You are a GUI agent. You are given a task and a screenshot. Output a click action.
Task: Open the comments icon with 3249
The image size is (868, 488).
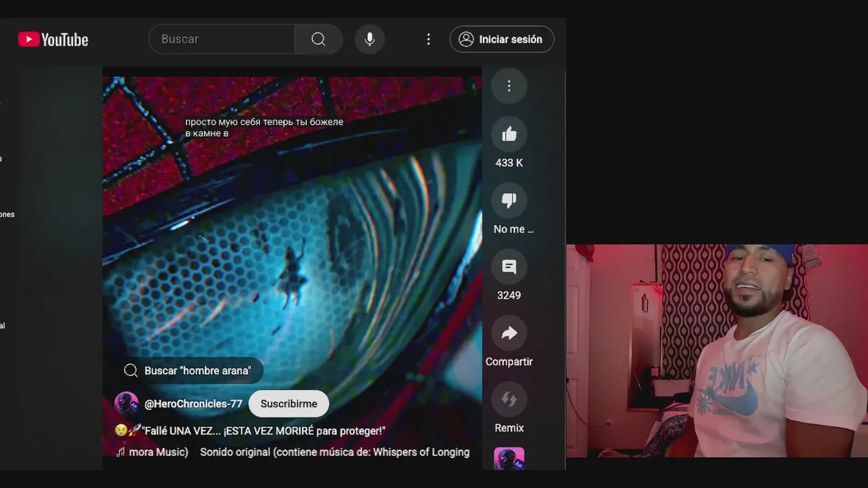(509, 266)
